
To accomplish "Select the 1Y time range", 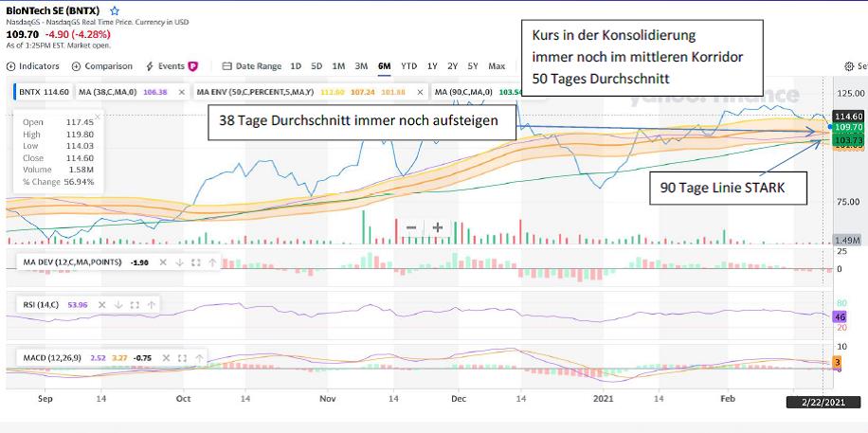I will click(x=432, y=66).
